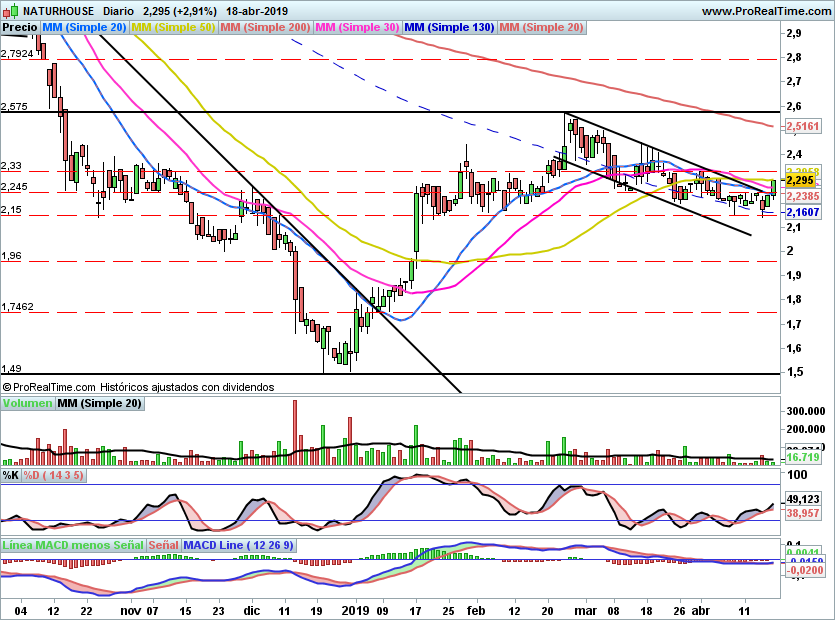The image size is (835, 620).
Task: Open the www.ProRealTime.com link
Action: 766,11
